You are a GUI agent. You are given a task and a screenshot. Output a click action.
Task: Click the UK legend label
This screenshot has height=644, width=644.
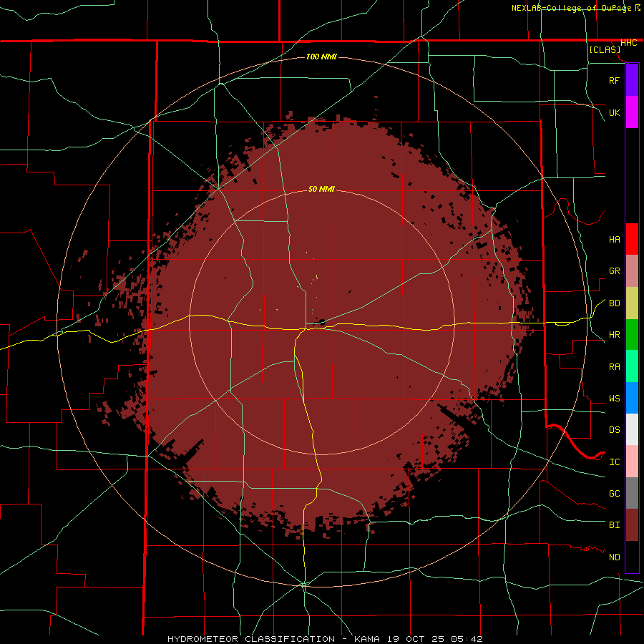[614, 112]
